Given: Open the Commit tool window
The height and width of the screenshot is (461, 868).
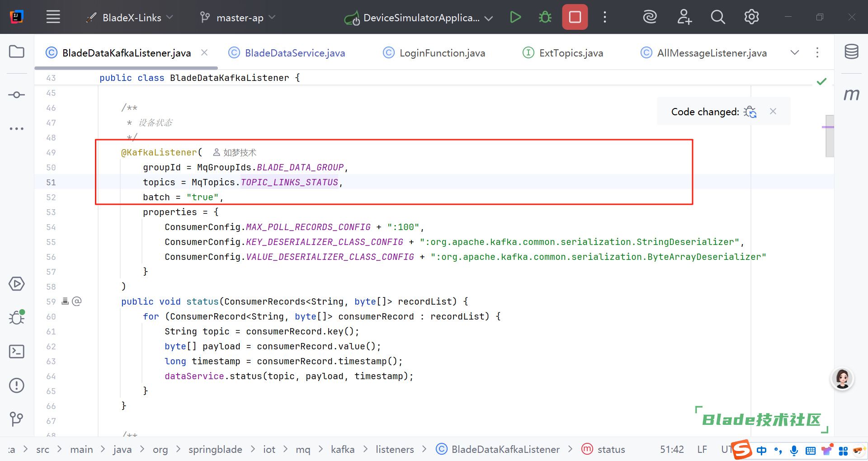Looking at the screenshot, I should click(x=17, y=94).
